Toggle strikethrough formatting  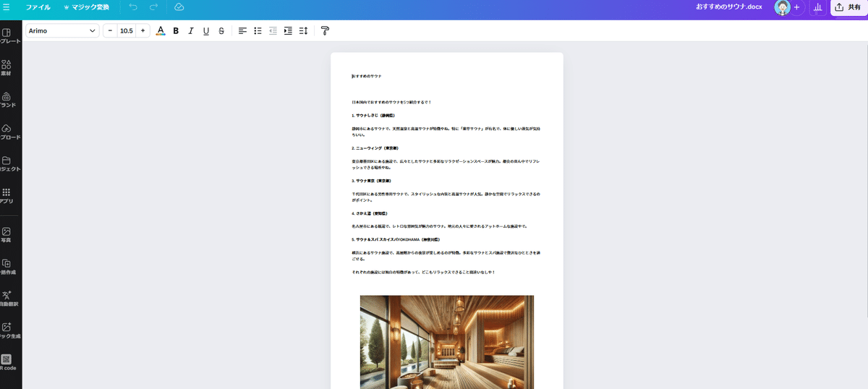click(221, 30)
